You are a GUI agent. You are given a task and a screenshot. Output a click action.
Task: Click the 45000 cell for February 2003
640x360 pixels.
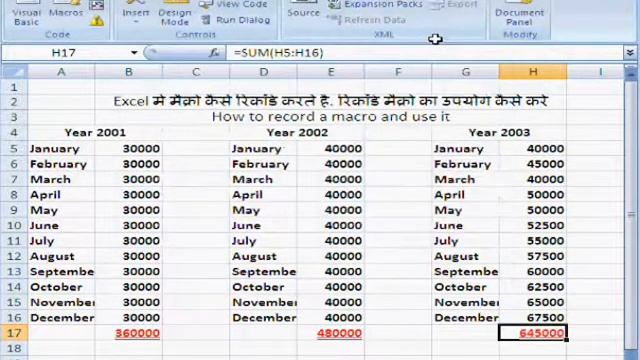(x=533, y=164)
